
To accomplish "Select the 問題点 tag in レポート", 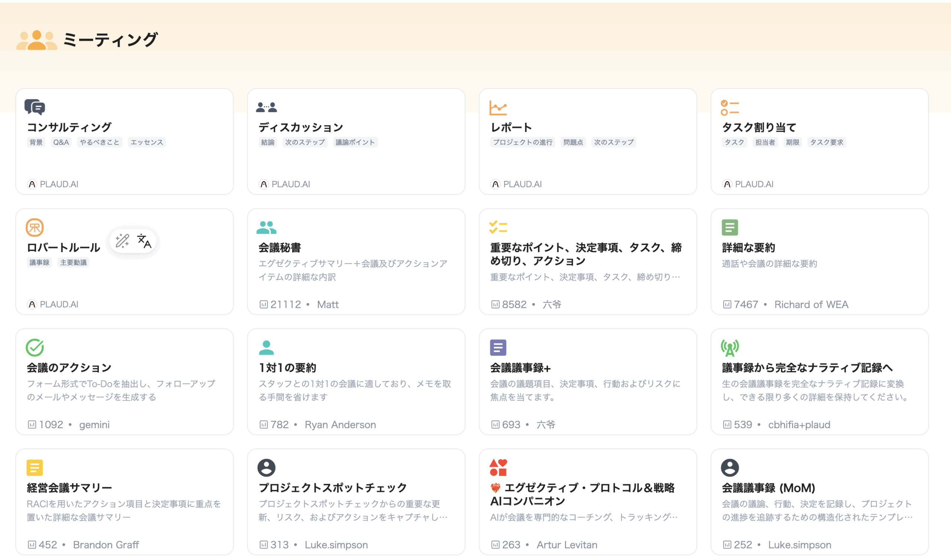I will [x=573, y=142].
